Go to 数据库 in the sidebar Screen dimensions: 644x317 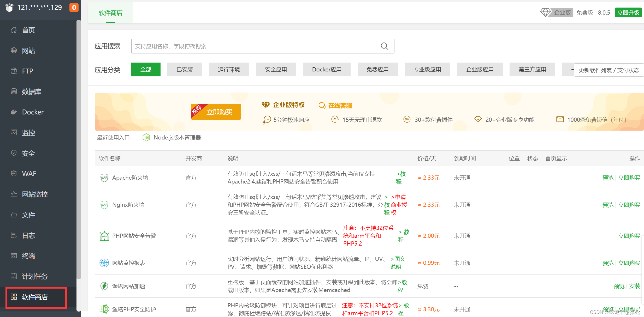[x=31, y=92]
